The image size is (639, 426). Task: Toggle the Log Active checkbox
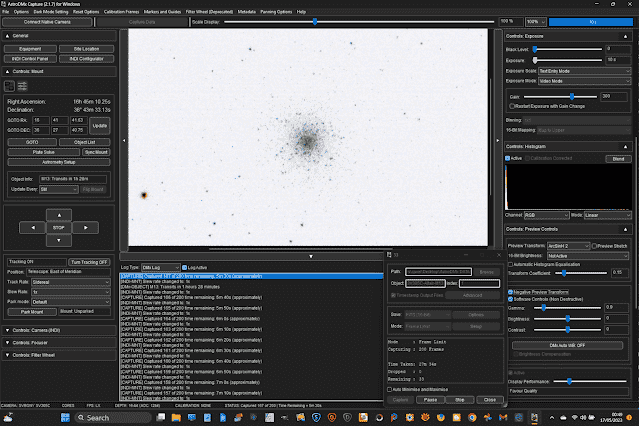tap(183, 268)
